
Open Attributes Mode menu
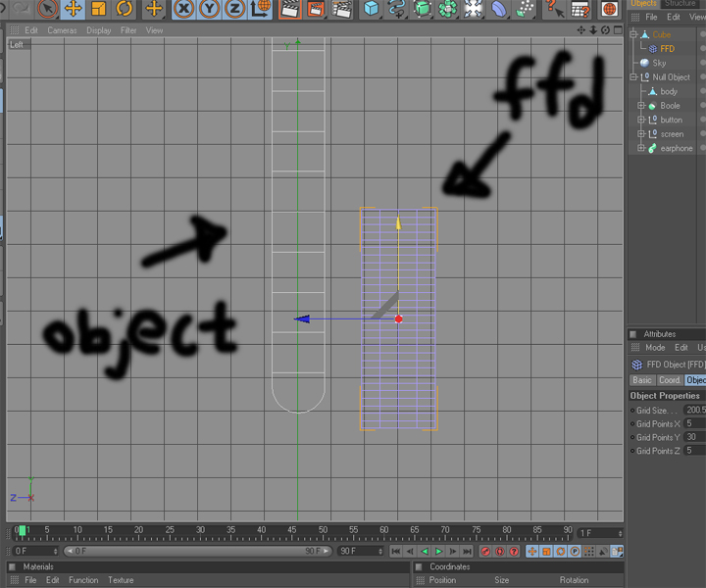pyautogui.click(x=655, y=347)
